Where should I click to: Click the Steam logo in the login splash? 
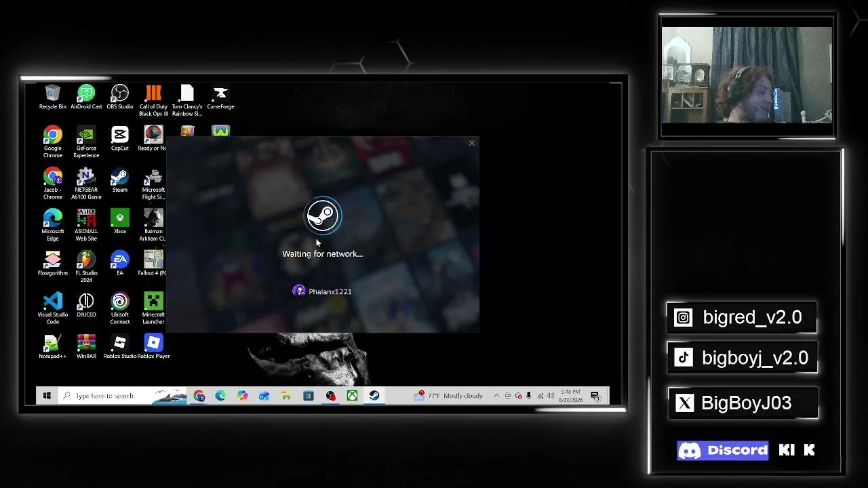pyautogui.click(x=323, y=216)
